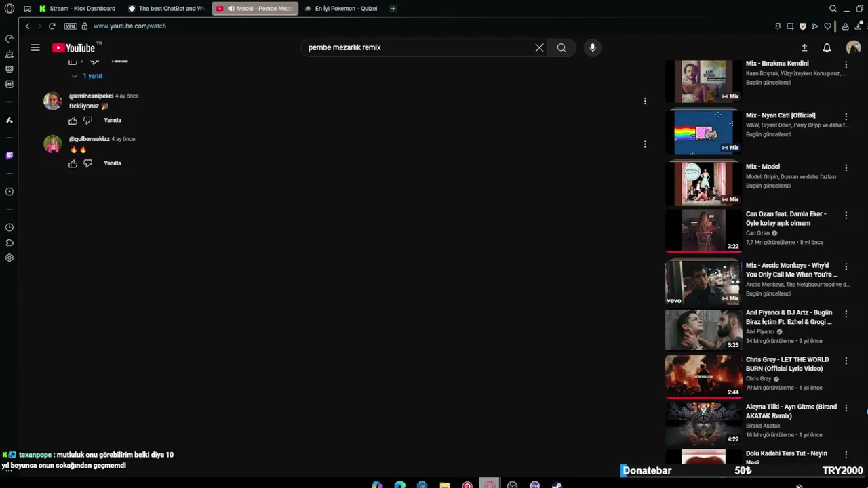The image size is (868, 488).
Task: Open menu for Can Ozan video
Action: point(846,216)
